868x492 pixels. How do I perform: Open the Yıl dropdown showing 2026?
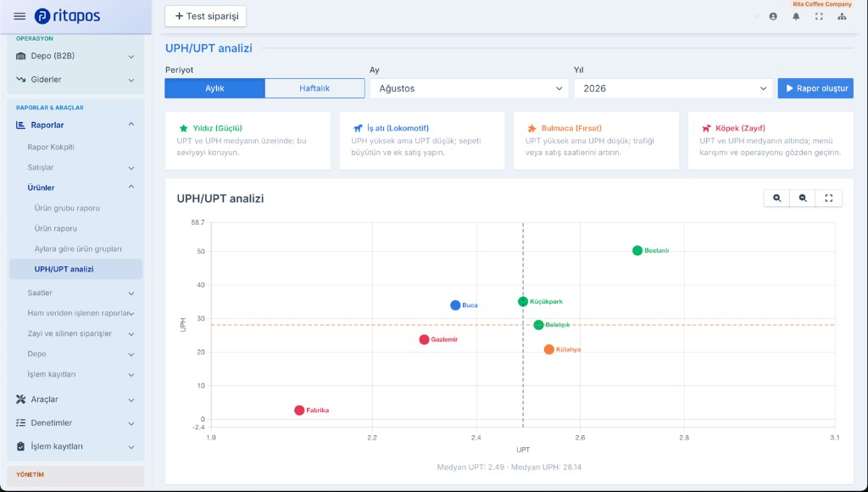tap(673, 89)
